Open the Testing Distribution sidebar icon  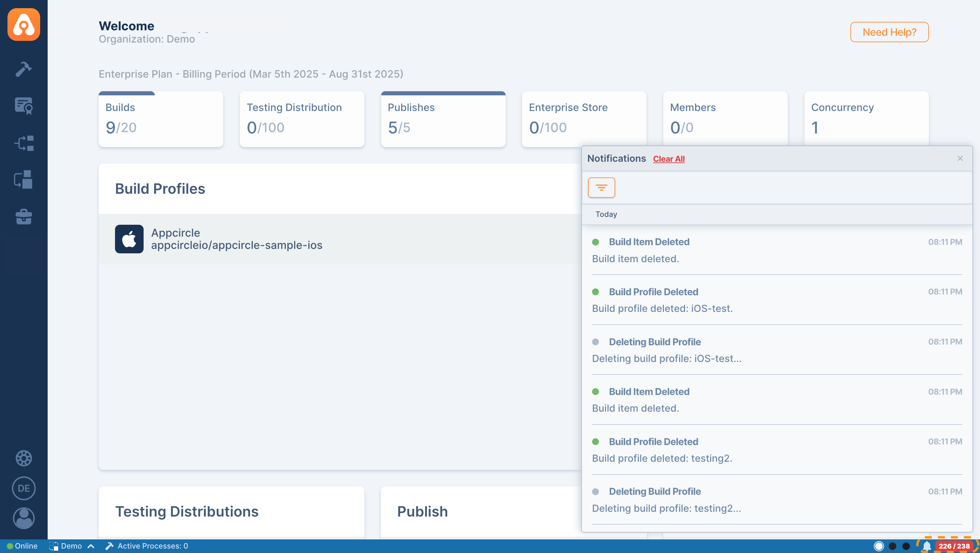[23, 143]
